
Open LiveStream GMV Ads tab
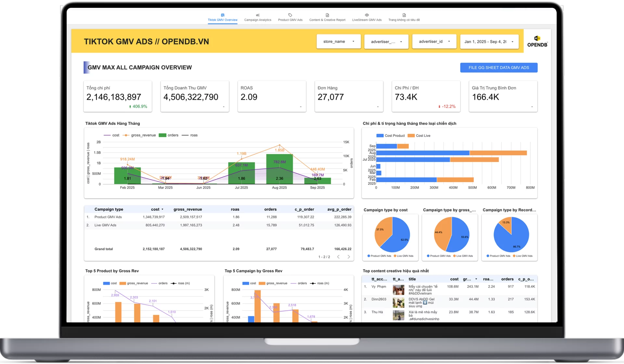pyautogui.click(x=367, y=18)
